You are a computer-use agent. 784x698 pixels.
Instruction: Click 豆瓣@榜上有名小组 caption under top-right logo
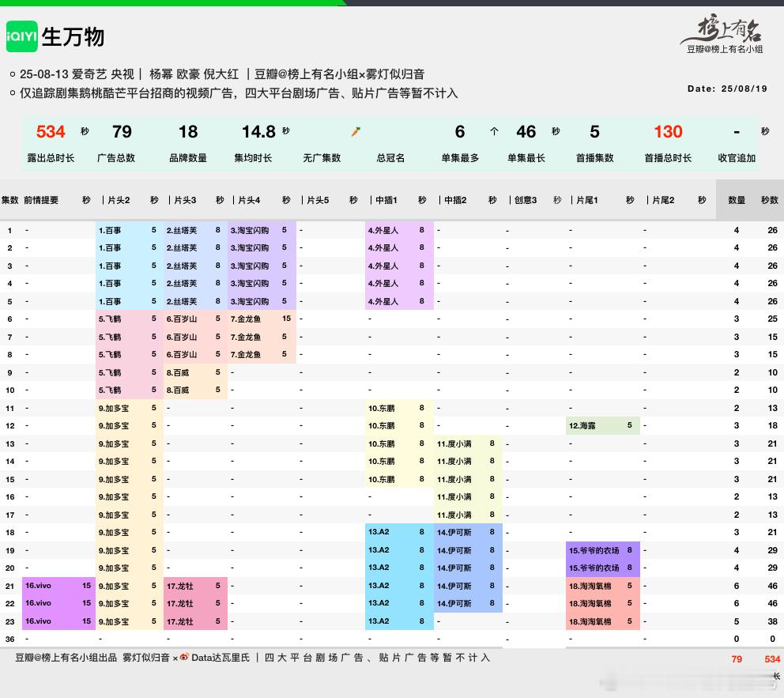[725, 49]
